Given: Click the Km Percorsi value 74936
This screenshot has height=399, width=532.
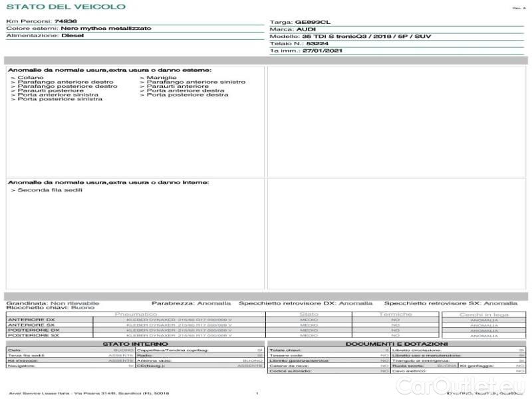Looking at the screenshot, I should point(65,21).
